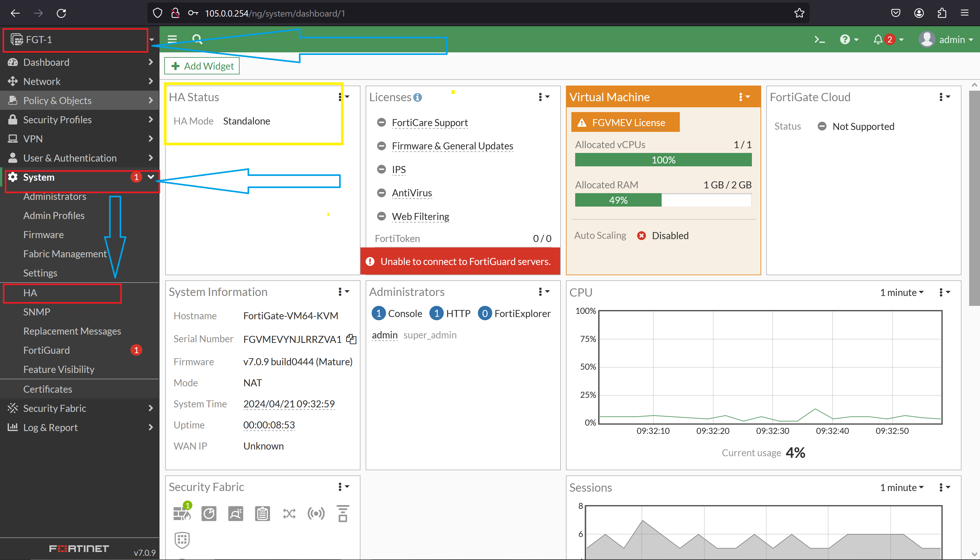Open Sessions time range 1 minute dropdown
This screenshot has width=980, height=560.
tap(902, 488)
